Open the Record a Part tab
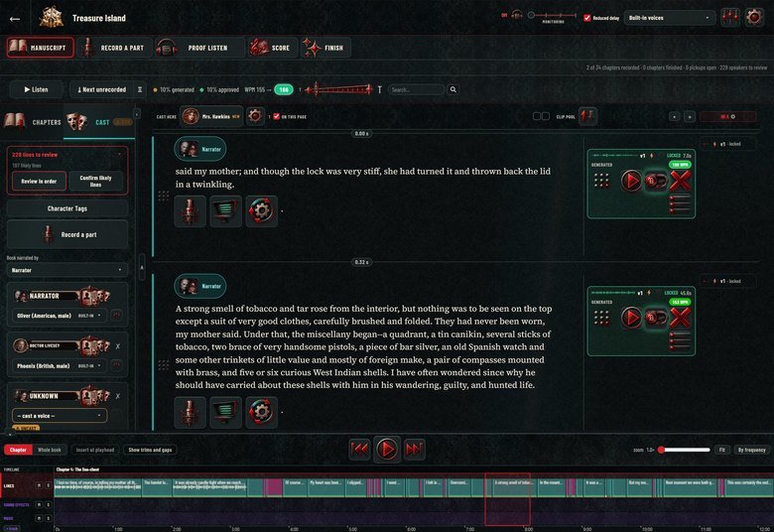774x532 pixels. click(114, 48)
